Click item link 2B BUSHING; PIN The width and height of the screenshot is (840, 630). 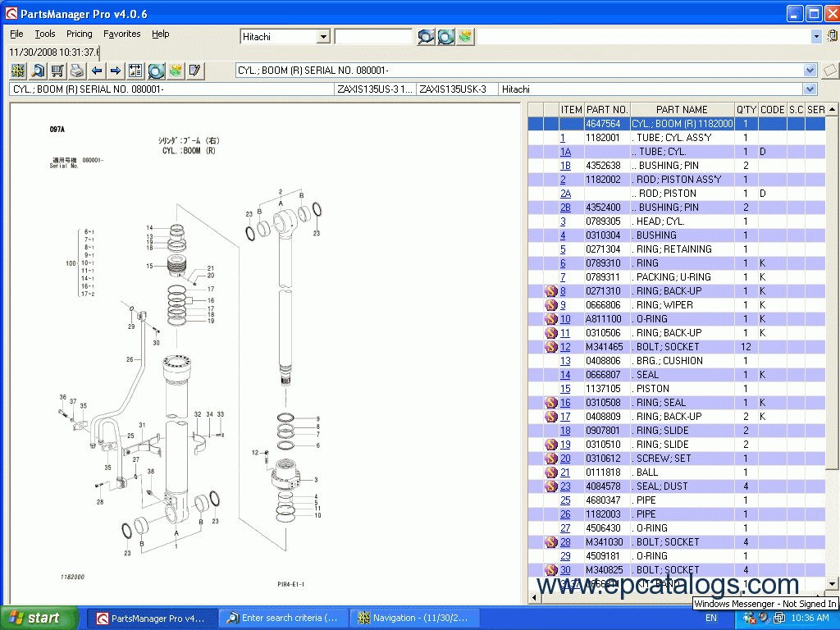click(x=566, y=208)
